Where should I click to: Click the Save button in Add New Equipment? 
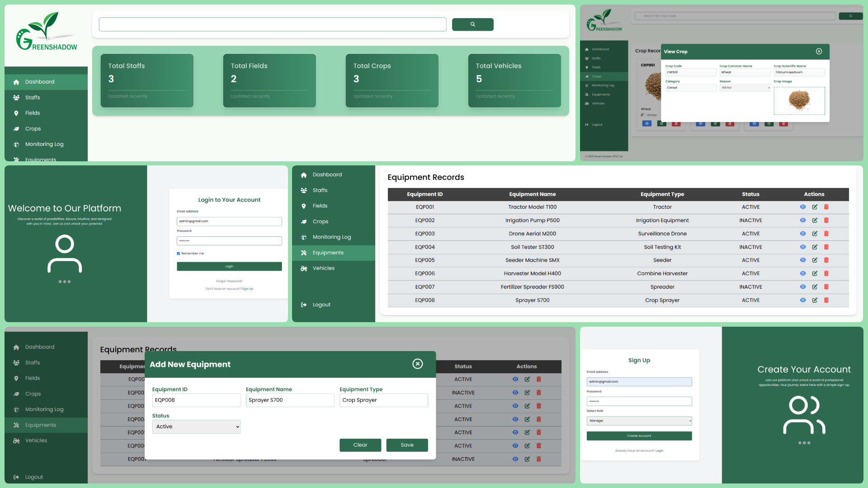coord(406,445)
